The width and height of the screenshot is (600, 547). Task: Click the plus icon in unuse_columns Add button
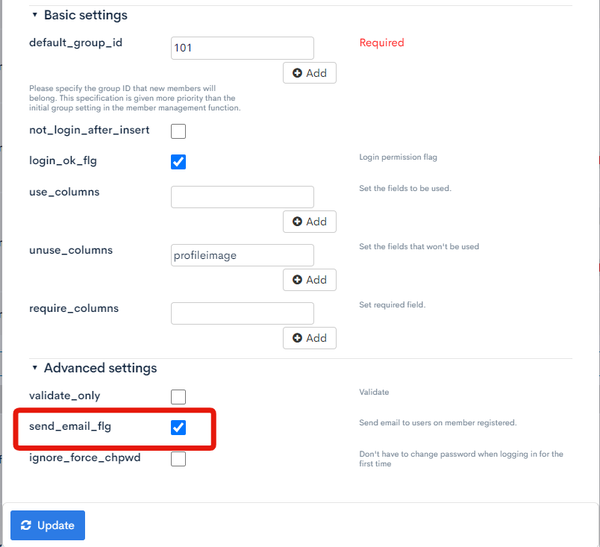[x=297, y=279]
